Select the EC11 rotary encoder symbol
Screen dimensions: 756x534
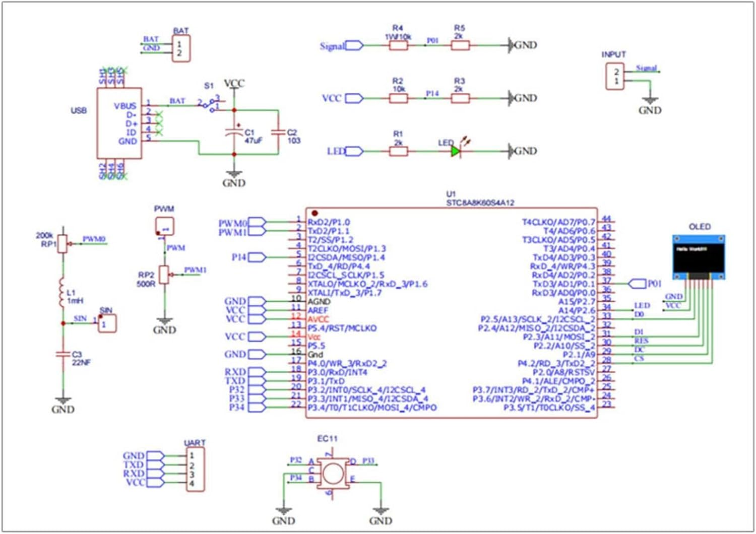coord(333,474)
